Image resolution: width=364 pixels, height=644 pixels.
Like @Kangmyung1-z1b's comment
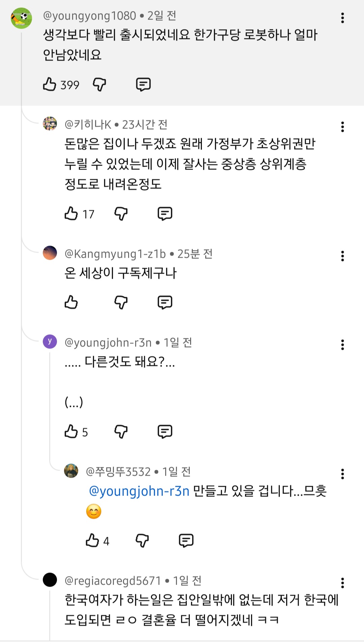71,302
